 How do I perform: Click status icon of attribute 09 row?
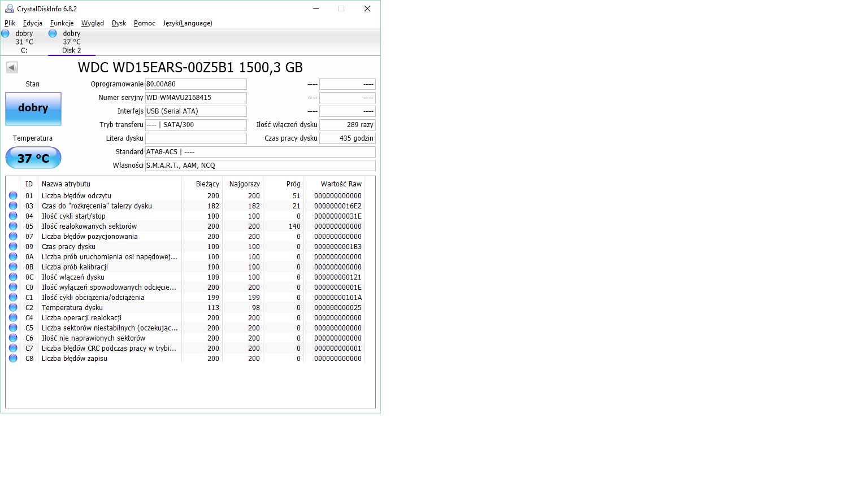pyautogui.click(x=13, y=246)
